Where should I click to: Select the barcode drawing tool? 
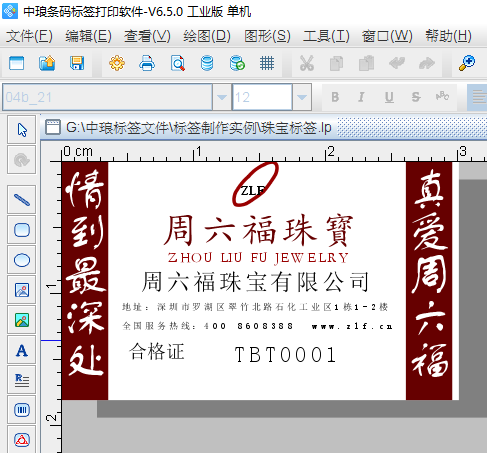[22, 410]
